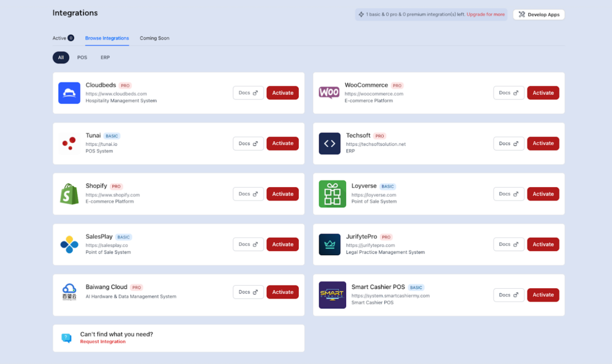The width and height of the screenshot is (612, 364).
Task: Click the WooCommerce logo icon
Action: pyautogui.click(x=329, y=93)
